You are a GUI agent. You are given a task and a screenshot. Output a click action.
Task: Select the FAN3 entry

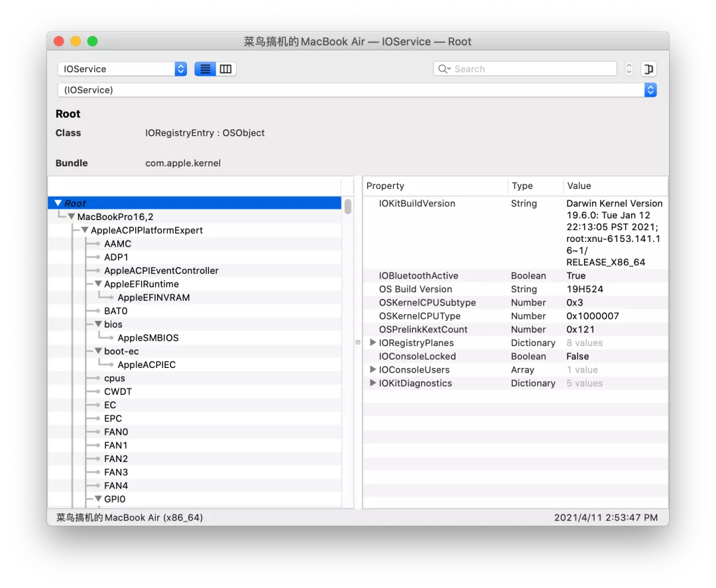tap(116, 472)
